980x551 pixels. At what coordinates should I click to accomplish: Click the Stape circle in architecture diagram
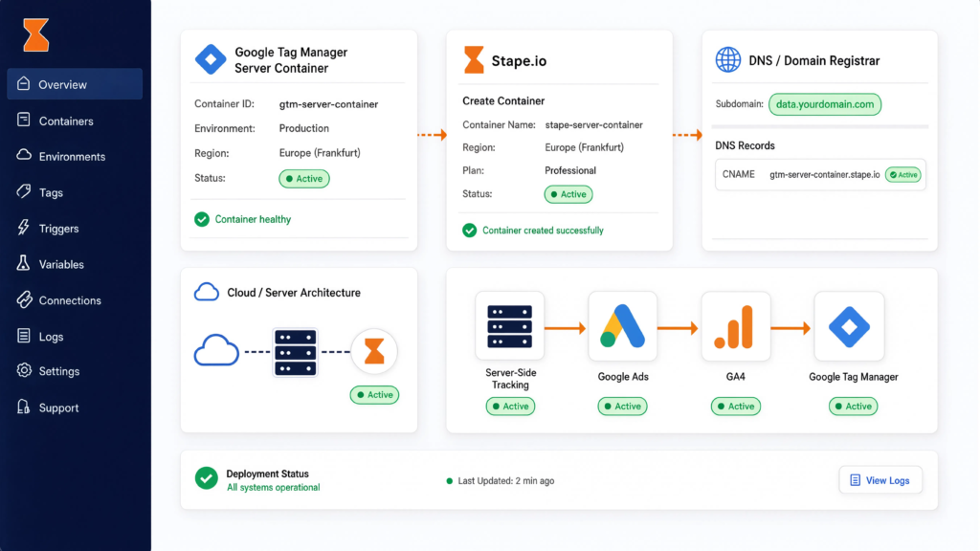click(x=374, y=351)
